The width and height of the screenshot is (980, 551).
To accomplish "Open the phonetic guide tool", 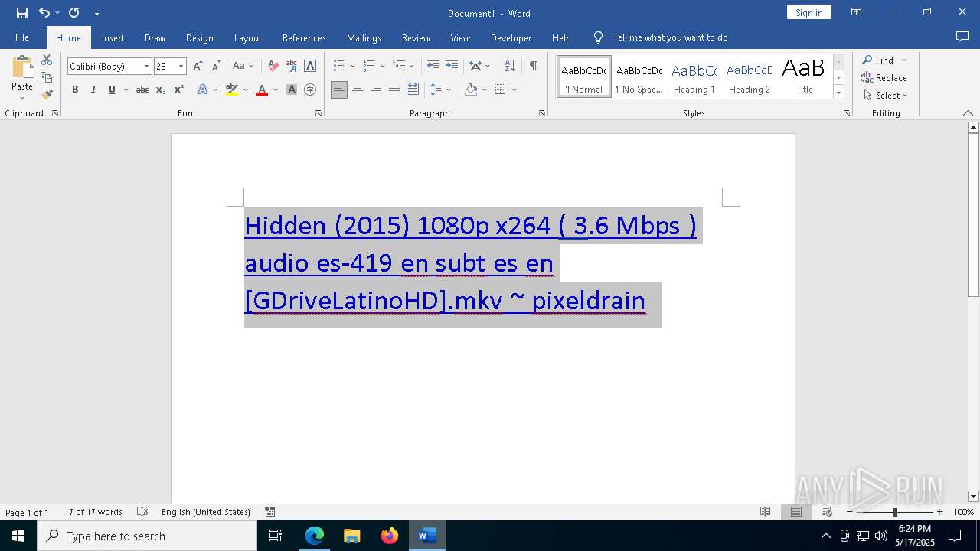I will (x=292, y=67).
